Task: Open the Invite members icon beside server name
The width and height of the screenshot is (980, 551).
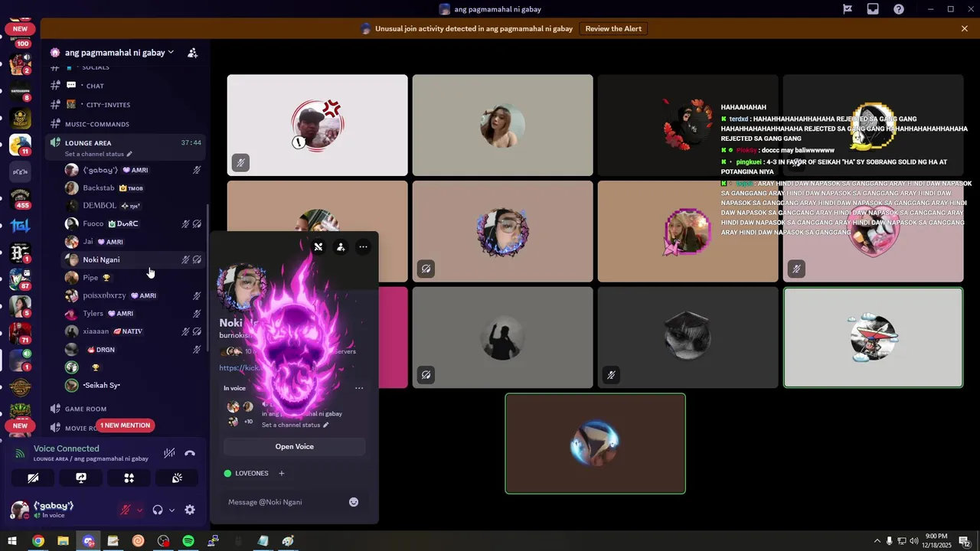Action: (193, 53)
